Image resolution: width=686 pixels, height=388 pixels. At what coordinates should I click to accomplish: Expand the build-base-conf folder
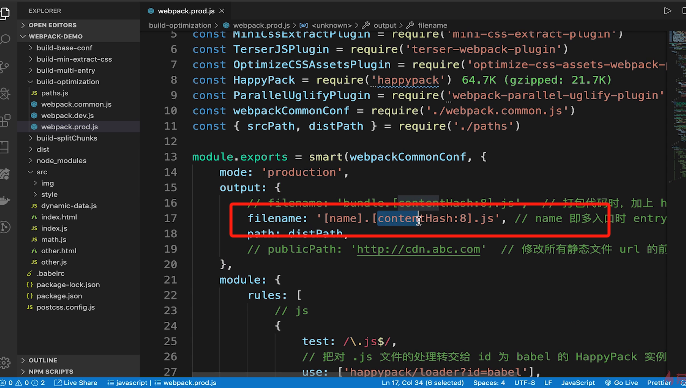[79, 48]
